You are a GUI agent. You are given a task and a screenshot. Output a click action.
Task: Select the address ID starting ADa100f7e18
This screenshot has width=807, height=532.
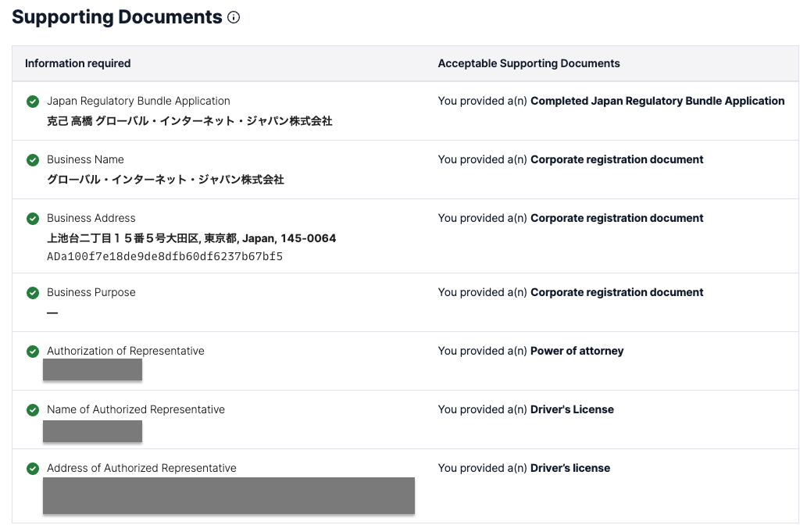click(165, 256)
